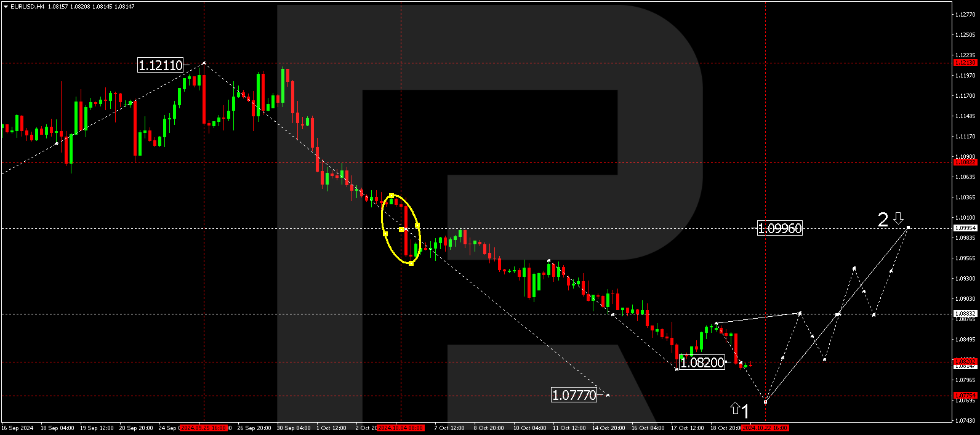Image resolution: width=980 pixels, height=435 pixels.
Task: Click the 1.10365 price scale value
Action: pos(965,198)
